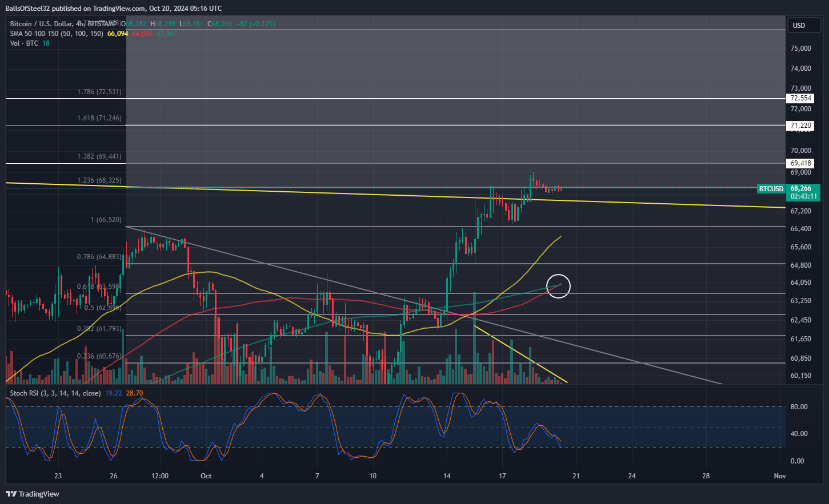Click the 12:00 label on time axis

[x=161, y=476]
